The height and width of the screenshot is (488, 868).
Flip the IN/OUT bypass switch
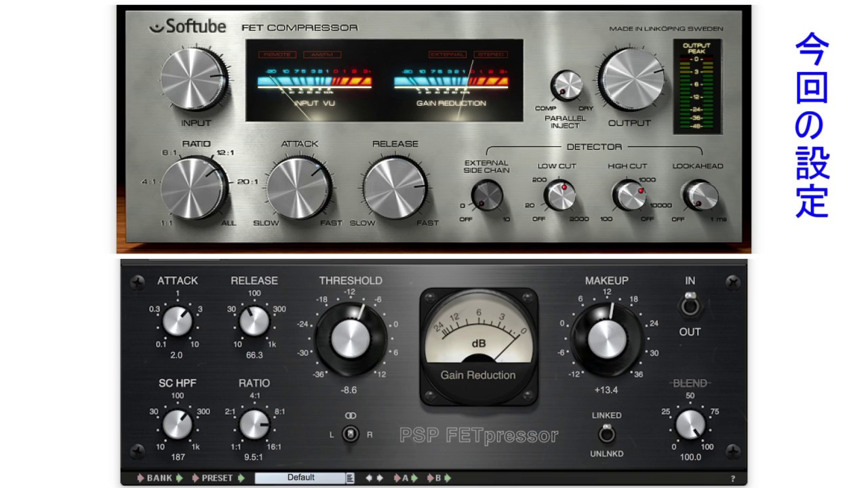(690, 306)
